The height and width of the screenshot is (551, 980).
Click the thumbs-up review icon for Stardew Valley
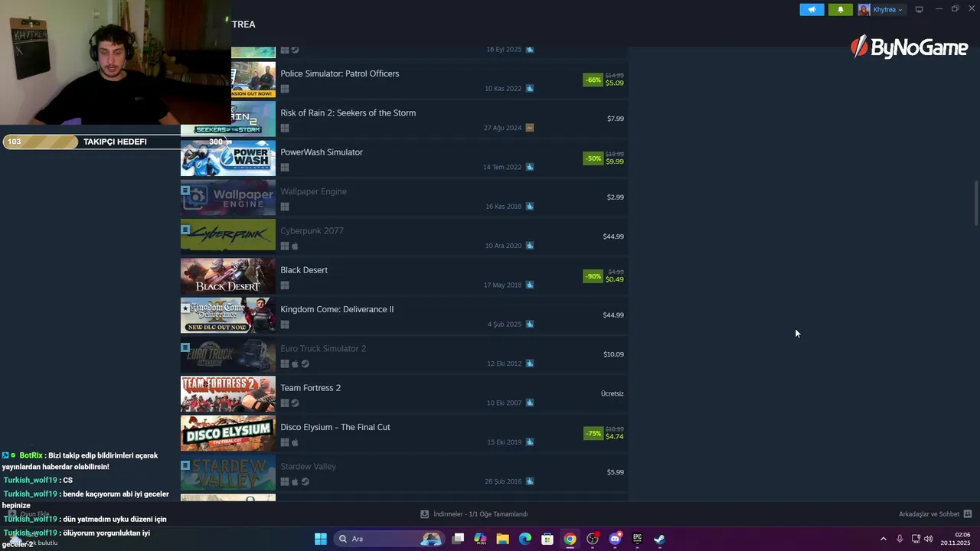click(x=530, y=481)
